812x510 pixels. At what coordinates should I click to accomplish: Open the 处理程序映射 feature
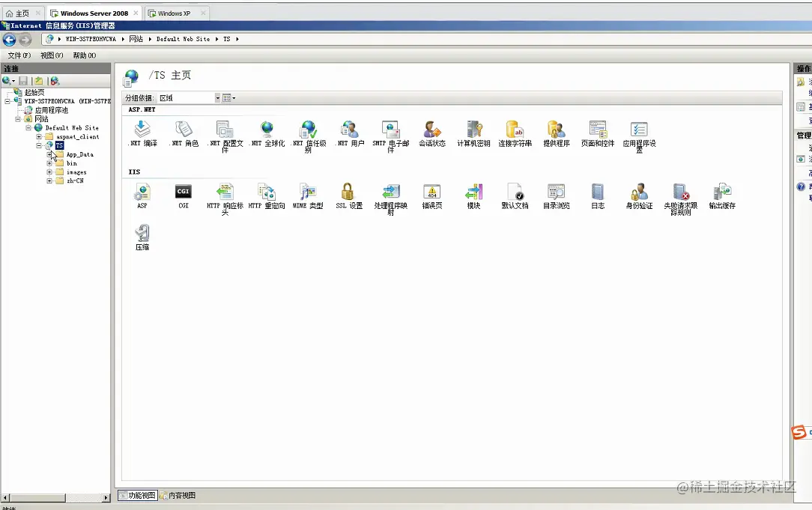391,198
